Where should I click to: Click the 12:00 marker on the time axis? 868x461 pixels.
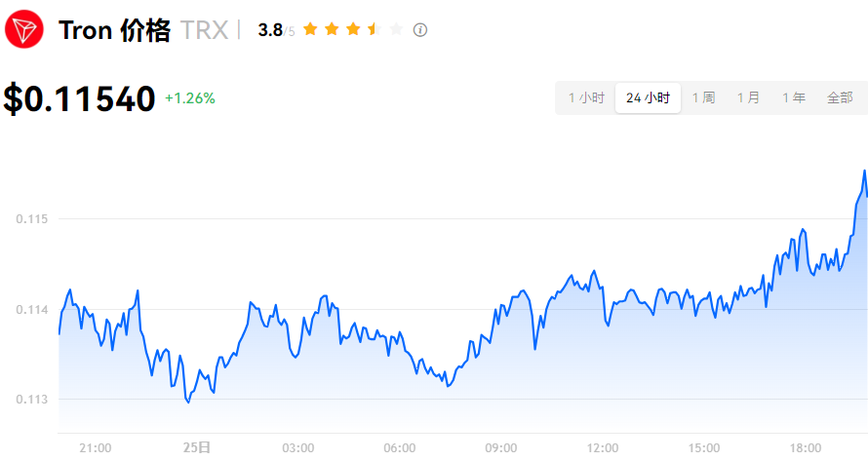click(x=603, y=447)
